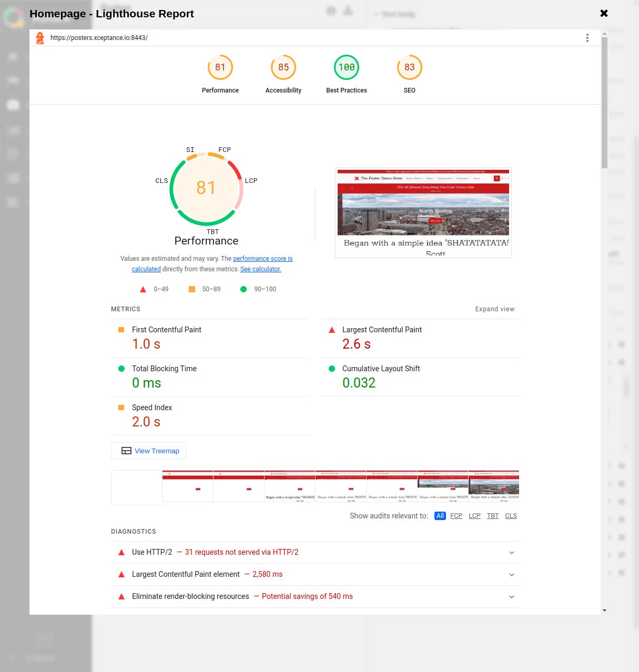Viewport: 639px width, 672px height.
Task: Expand Largest Contentful Paint element chevron
Action: pos(512,575)
